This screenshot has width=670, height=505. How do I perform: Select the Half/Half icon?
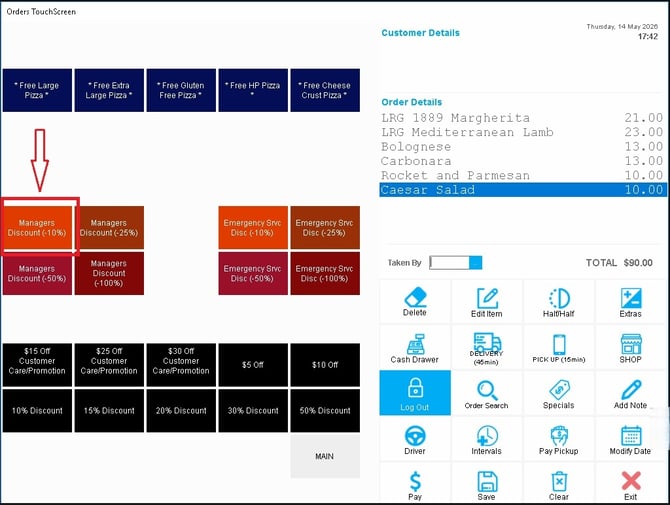click(x=559, y=298)
